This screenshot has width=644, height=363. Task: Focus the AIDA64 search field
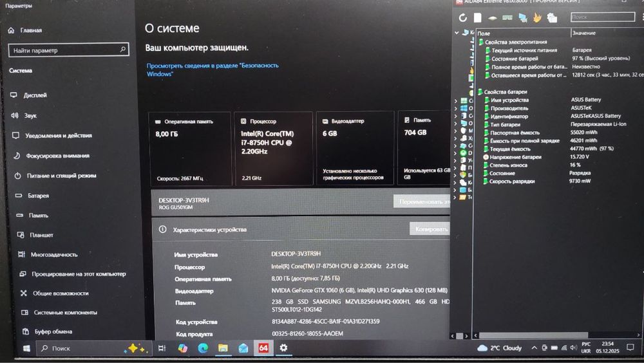603,17
